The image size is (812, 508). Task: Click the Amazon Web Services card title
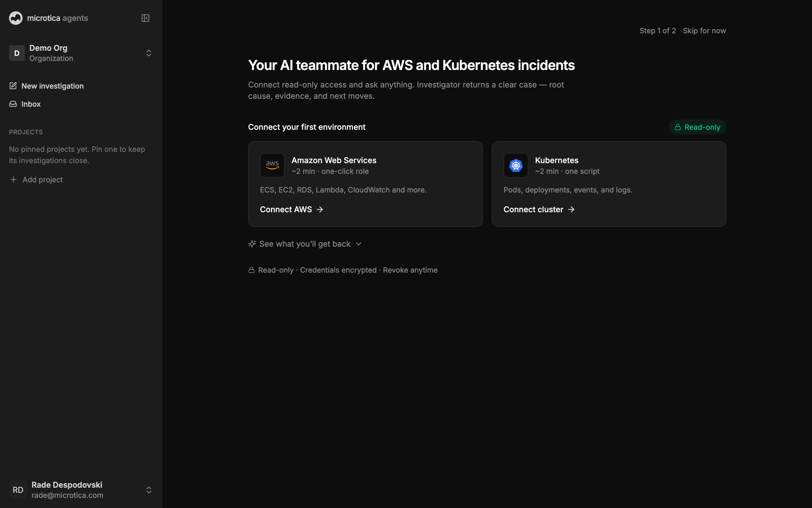pyautogui.click(x=334, y=160)
